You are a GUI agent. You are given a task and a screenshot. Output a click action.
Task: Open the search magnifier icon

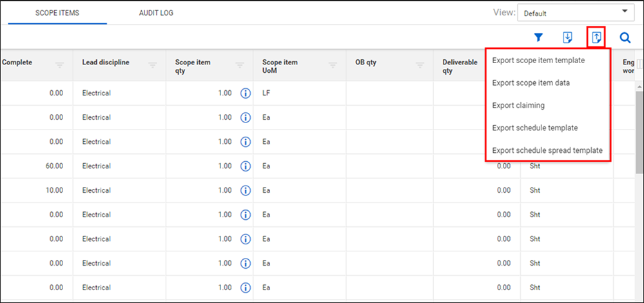tap(625, 37)
